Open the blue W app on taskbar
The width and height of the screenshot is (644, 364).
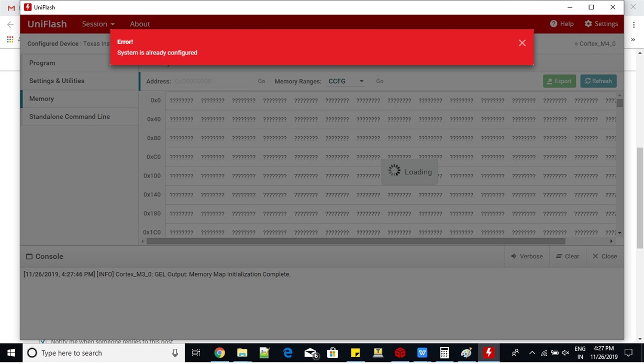422,353
